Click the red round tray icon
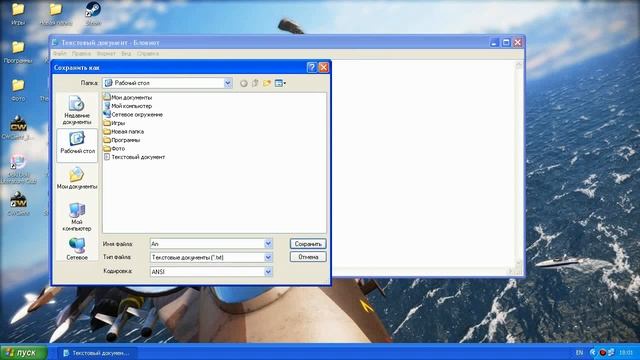The height and width of the screenshot is (360, 640). coord(602,352)
